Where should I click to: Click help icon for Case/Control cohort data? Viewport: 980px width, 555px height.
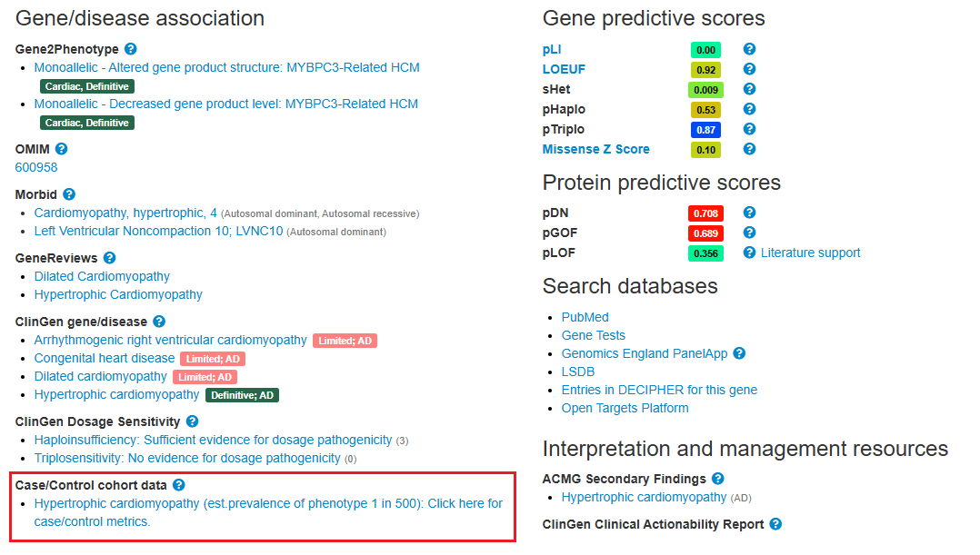(x=179, y=485)
